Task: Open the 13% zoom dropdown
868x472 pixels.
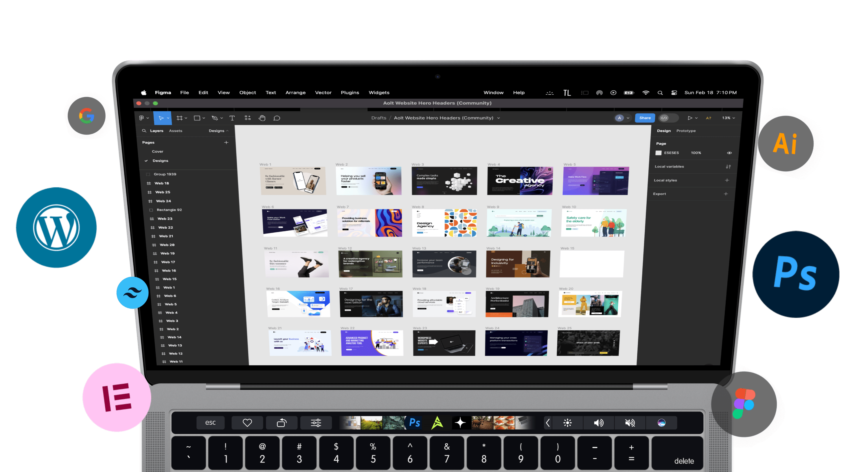Action: [728, 118]
